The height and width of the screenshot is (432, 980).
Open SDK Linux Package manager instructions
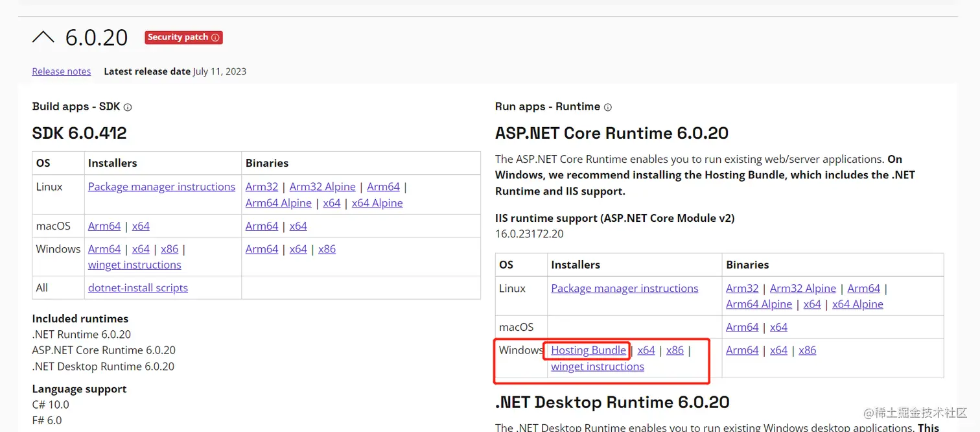click(x=161, y=187)
